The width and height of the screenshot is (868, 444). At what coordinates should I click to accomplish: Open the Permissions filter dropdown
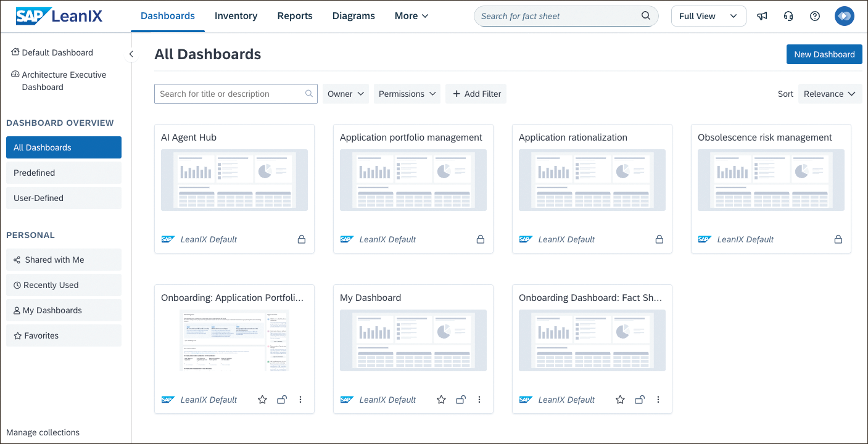click(407, 94)
